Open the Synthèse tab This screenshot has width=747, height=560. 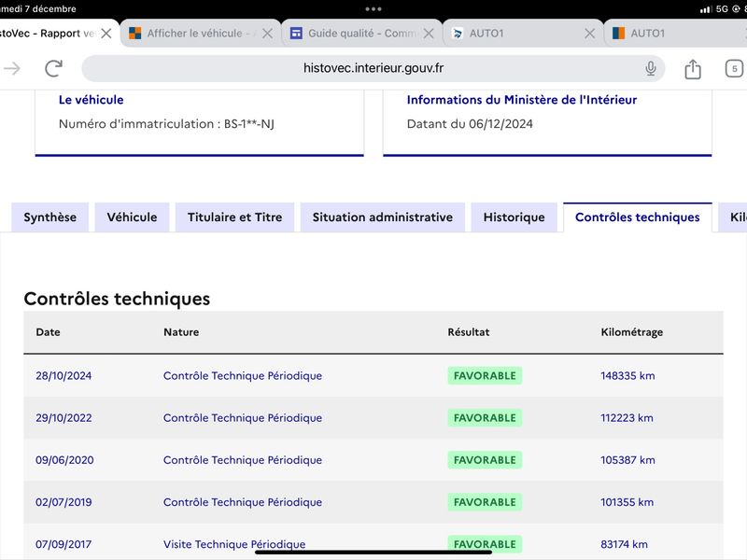click(x=50, y=217)
